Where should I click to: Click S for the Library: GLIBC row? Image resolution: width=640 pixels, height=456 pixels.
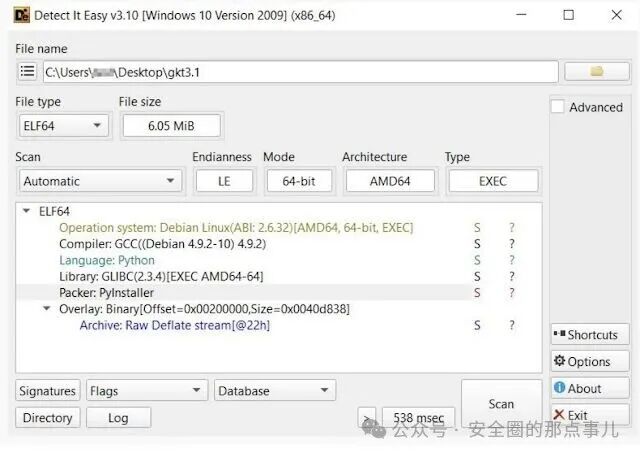click(x=477, y=276)
